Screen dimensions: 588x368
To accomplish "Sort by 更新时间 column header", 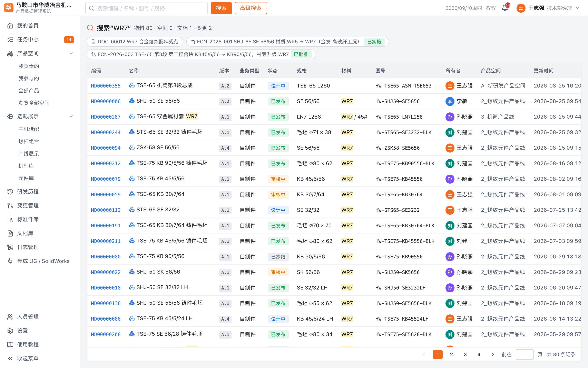I will click(x=543, y=71).
